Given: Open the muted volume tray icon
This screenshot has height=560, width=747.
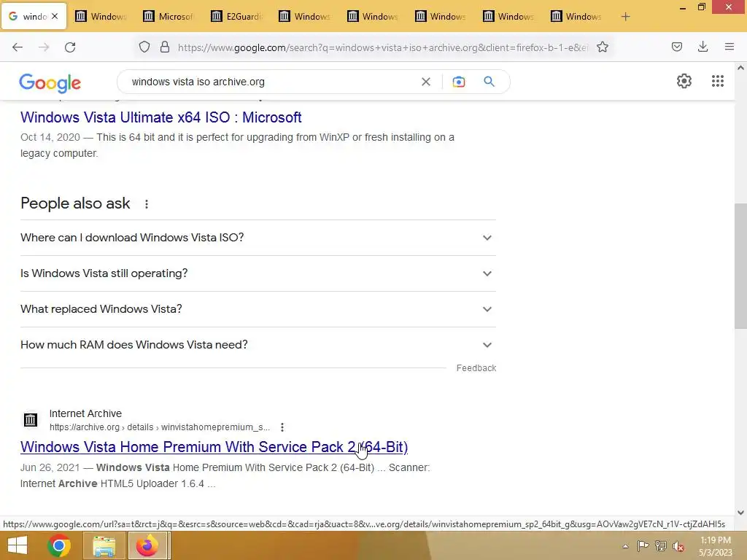Looking at the screenshot, I should point(678,546).
